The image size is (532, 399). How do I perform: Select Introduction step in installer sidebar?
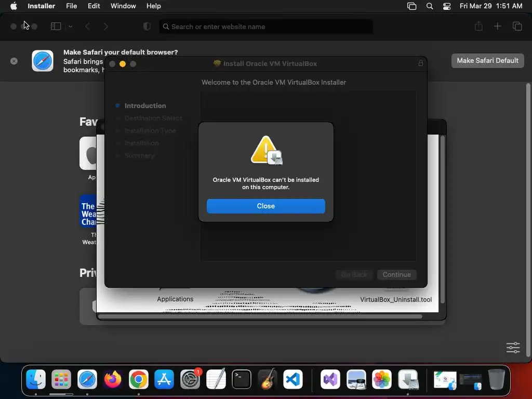click(x=145, y=105)
